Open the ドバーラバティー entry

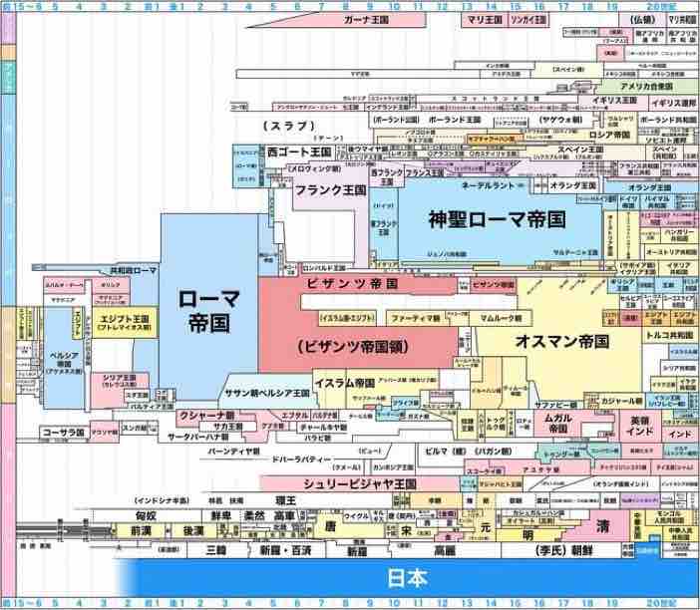coord(301,459)
